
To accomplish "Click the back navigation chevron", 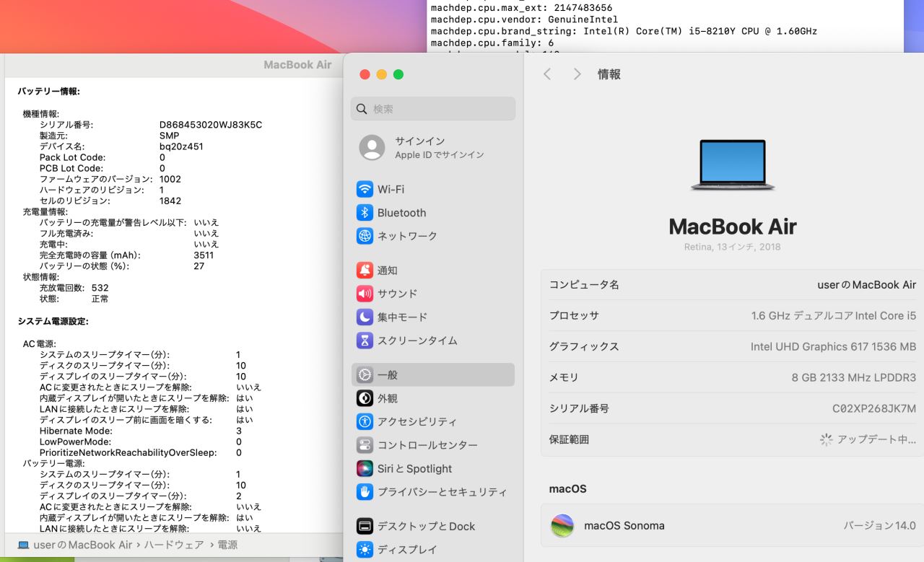I will tap(547, 74).
